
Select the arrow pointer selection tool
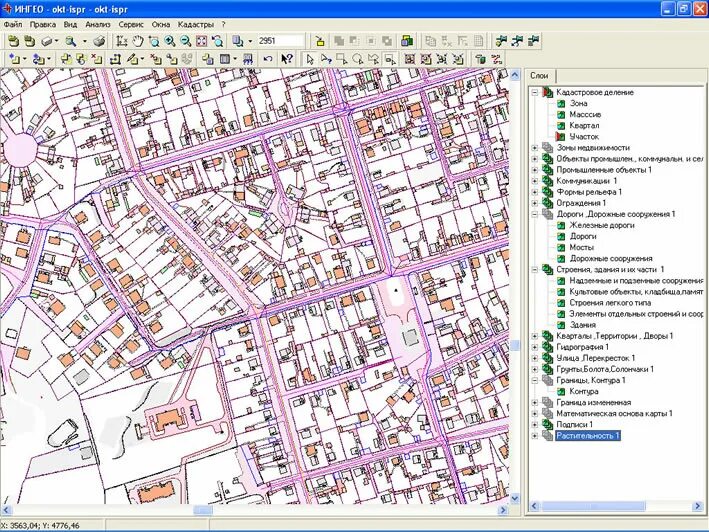tap(310, 59)
